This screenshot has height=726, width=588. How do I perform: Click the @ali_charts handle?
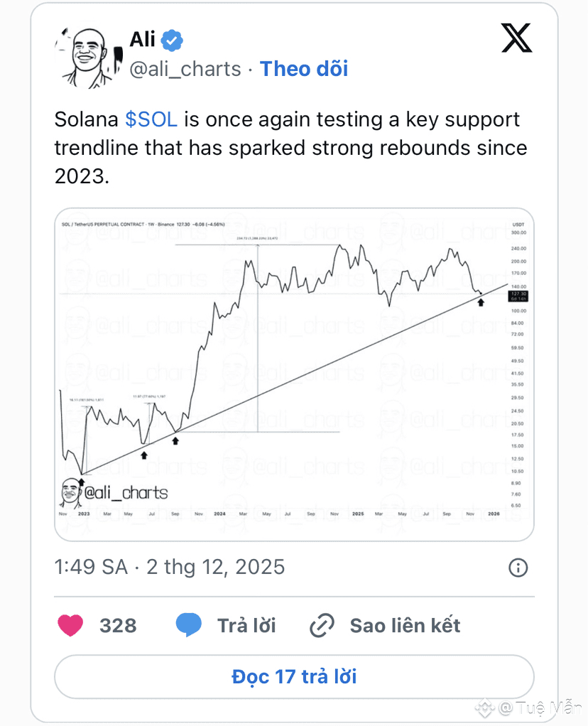pyautogui.click(x=185, y=70)
